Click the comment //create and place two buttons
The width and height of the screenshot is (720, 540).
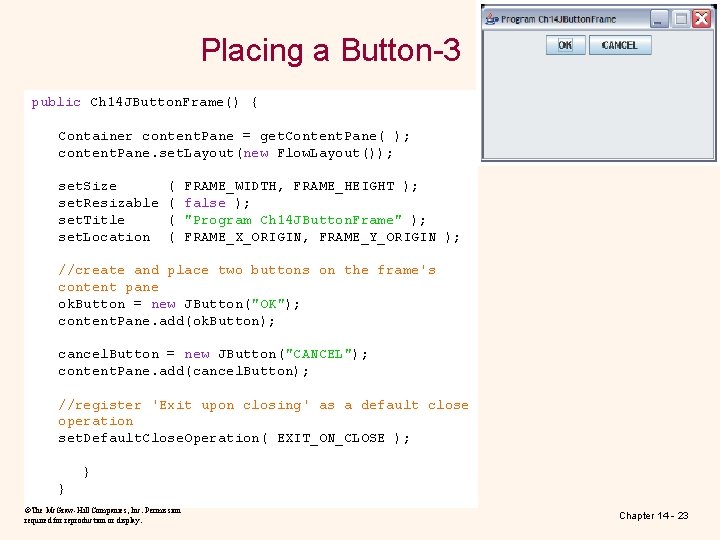(247, 278)
